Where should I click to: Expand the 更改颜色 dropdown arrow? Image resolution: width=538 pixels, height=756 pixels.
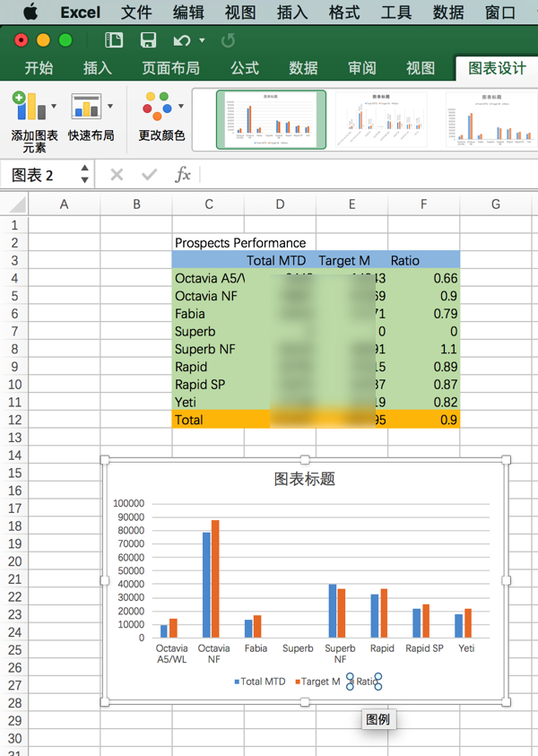pos(181,106)
